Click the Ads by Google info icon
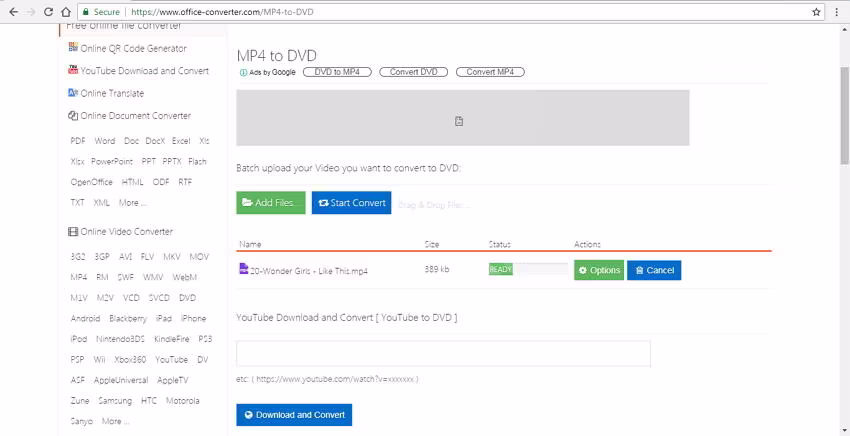850x436 pixels. [x=243, y=72]
